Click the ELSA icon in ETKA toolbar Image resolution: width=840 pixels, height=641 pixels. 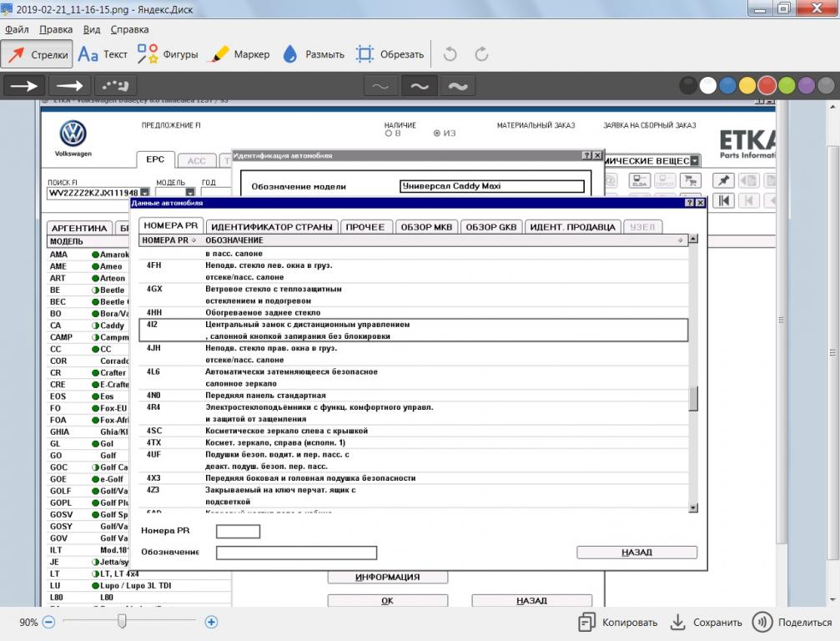[640, 180]
